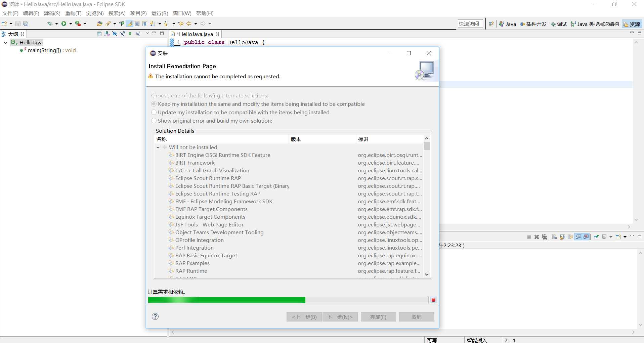This screenshot has height=343, width=644.
Task: Click the 快速访问 quick access field
Action: click(470, 24)
